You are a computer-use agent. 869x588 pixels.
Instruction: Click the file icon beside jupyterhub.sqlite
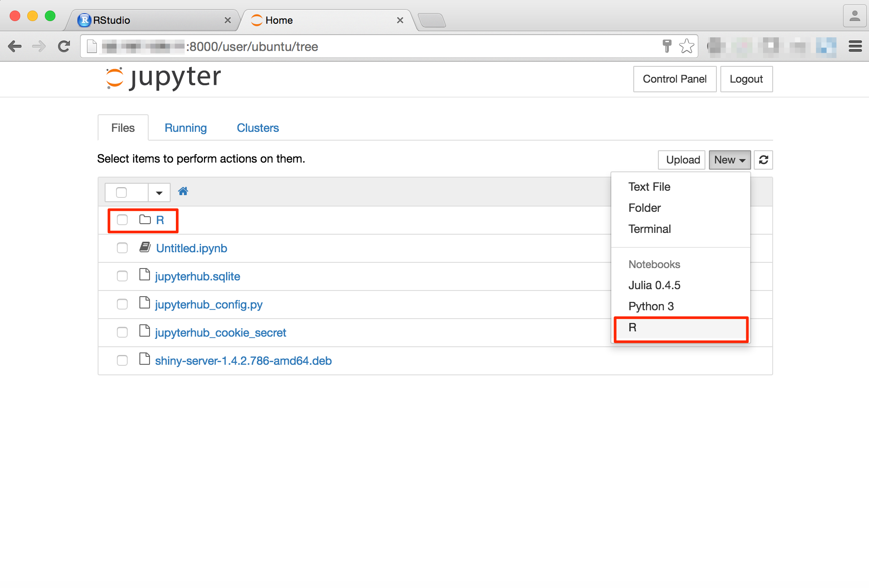point(144,275)
